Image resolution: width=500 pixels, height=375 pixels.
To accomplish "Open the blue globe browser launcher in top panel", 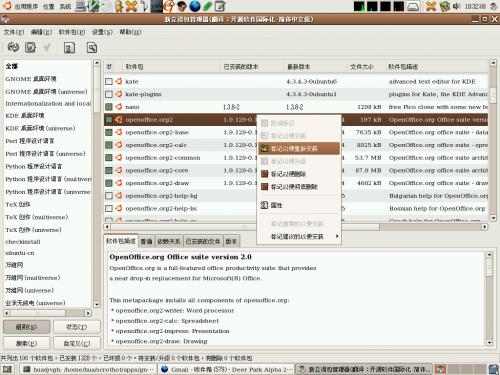I will pyautogui.click(x=195, y=6).
